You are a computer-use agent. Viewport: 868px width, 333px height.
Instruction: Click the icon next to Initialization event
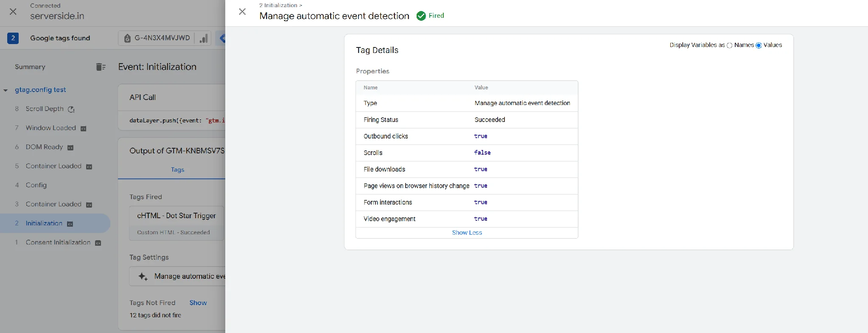click(x=70, y=224)
